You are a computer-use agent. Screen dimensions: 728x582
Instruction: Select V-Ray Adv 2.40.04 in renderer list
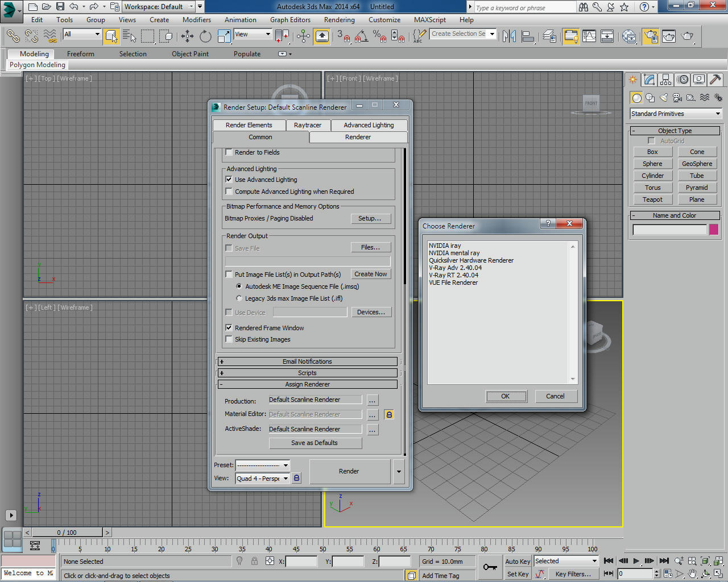click(x=455, y=268)
